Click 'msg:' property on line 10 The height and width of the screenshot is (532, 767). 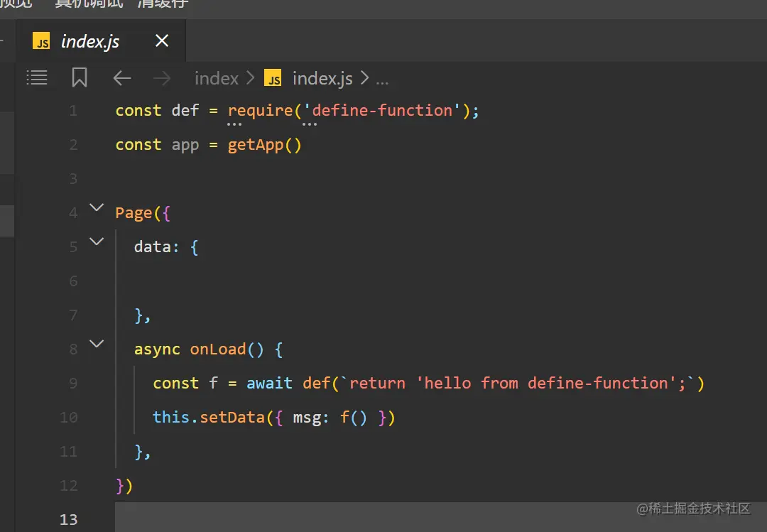pyautogui.click(x=311, y=418)
